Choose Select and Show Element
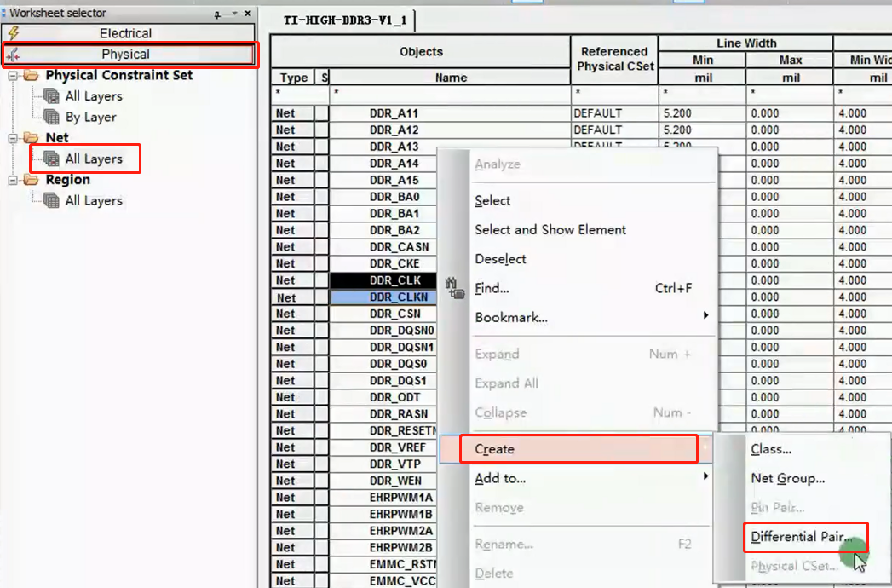 click(x=550, y=229)
